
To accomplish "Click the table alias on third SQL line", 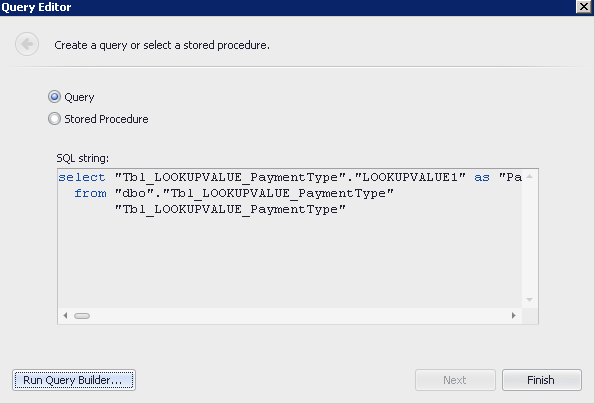I will pyautogui.click(x=230, y=209).
